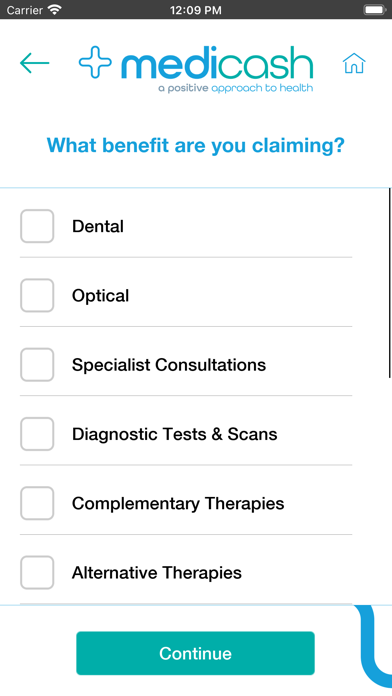Image resolution: width=392 pixels, height=696 pixels.
Task: Select Complementary Therapies row text
Action: point(178,504)
